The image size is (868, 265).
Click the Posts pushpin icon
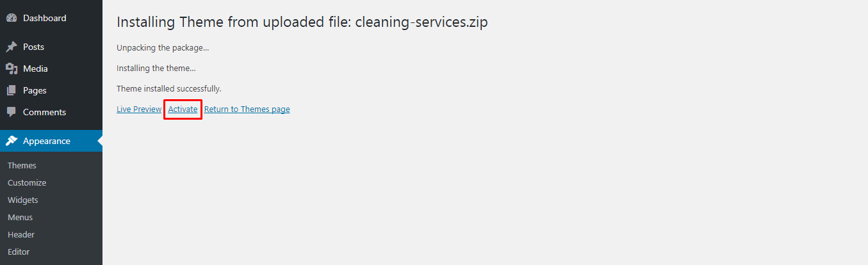[12, 47]
